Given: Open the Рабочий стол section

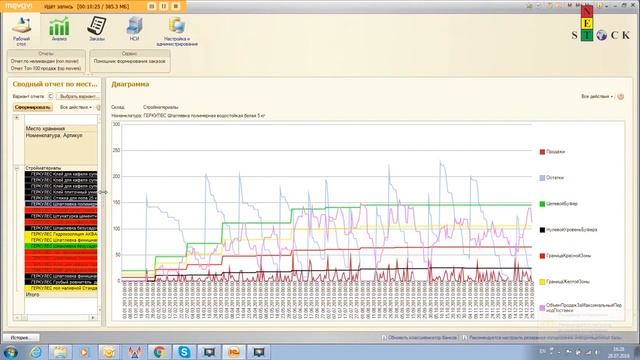Looking at the screenshot, I should click(x=21, y=31).
